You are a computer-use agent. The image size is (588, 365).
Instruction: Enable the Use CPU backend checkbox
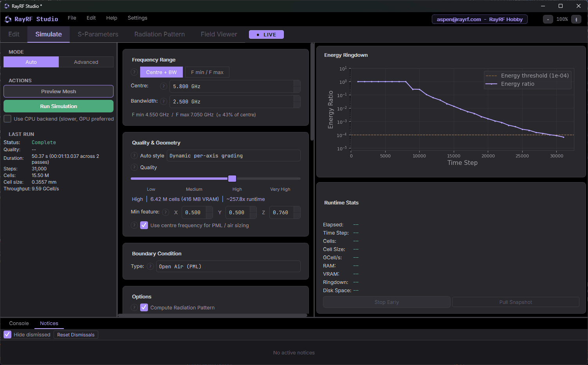(7, 119)
